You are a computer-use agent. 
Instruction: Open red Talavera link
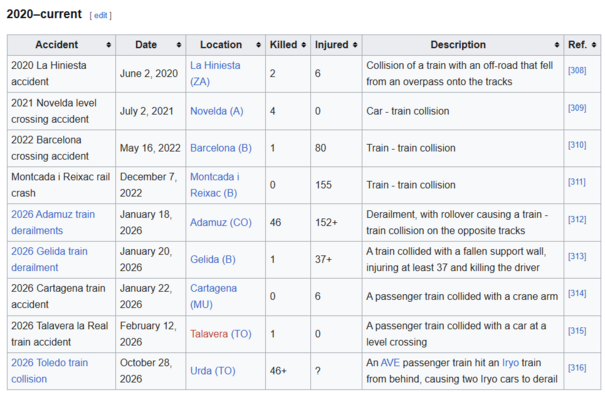(209, 334)
